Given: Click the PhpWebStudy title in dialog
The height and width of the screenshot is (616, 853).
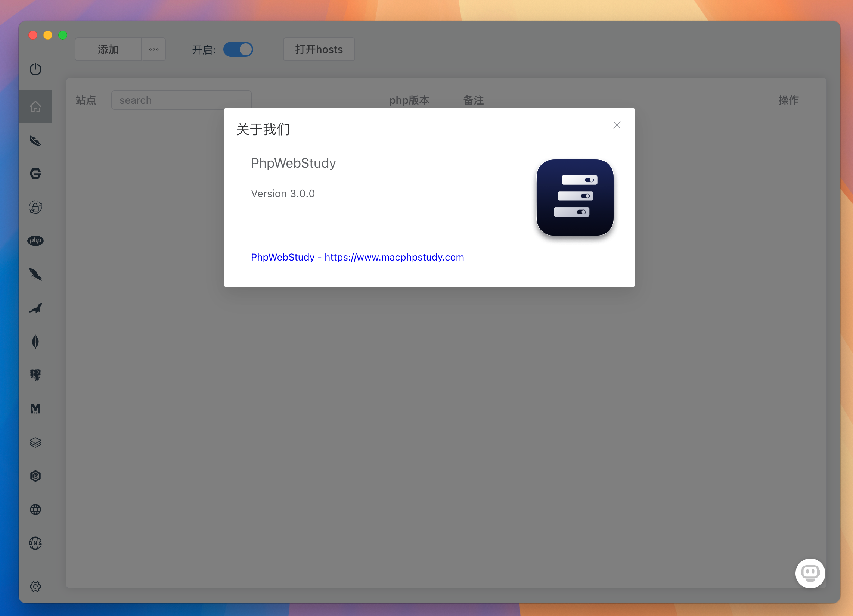Looking at the screenshot, I should 294,163.
